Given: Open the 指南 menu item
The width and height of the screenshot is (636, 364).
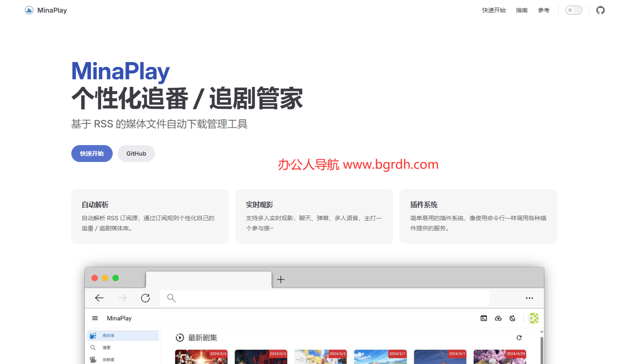Looking at the screenshot, I should pyautogui.click(x=522, y=10).
